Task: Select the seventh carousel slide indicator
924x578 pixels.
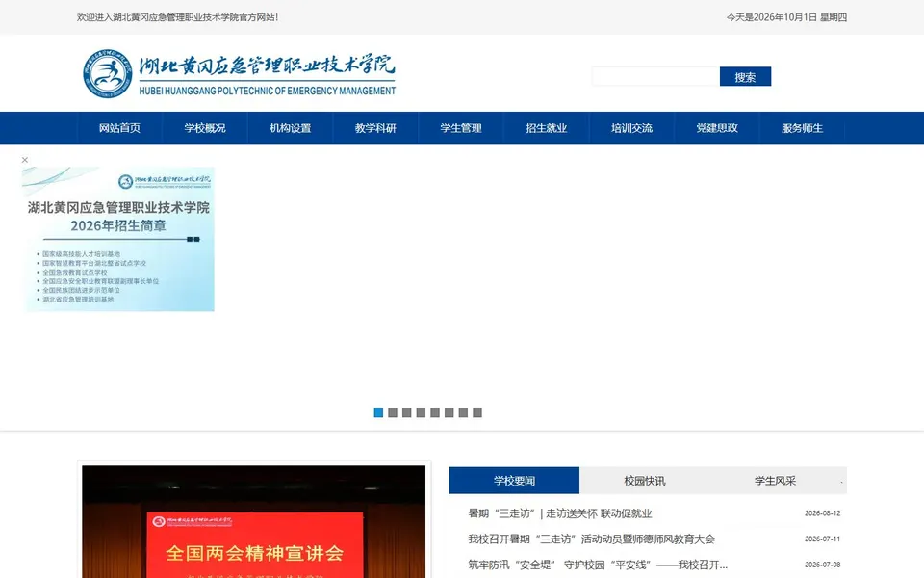Action: [x=463, y=413]
